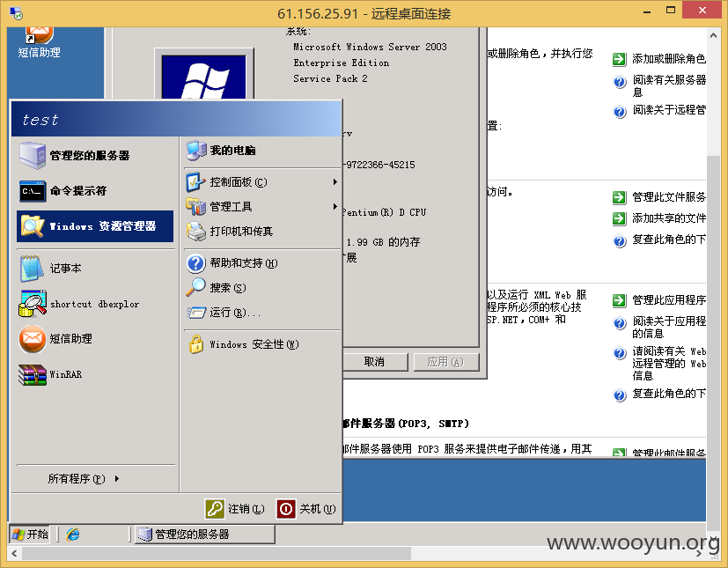This screenshot has height=568, width=728.
Task: Click help icon beside 阅读有关服务器
Action: click(x=620, y=82)
